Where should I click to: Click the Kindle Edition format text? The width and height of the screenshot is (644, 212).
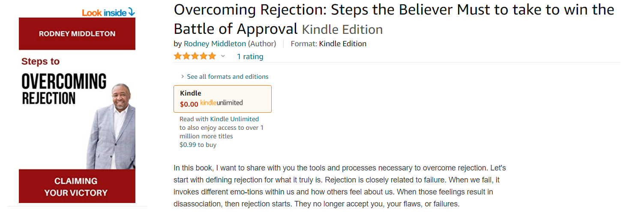pyautogui.click(x=343, y=44)
